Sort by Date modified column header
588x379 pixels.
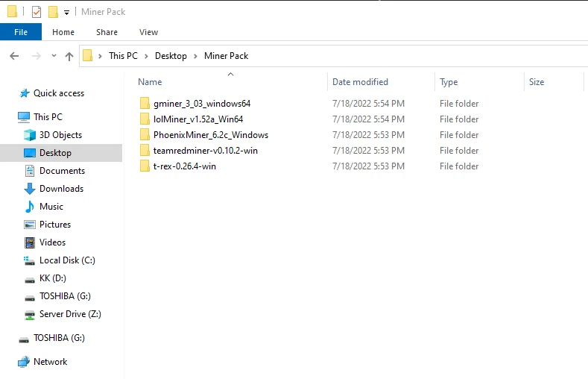[x=360, y=82]
